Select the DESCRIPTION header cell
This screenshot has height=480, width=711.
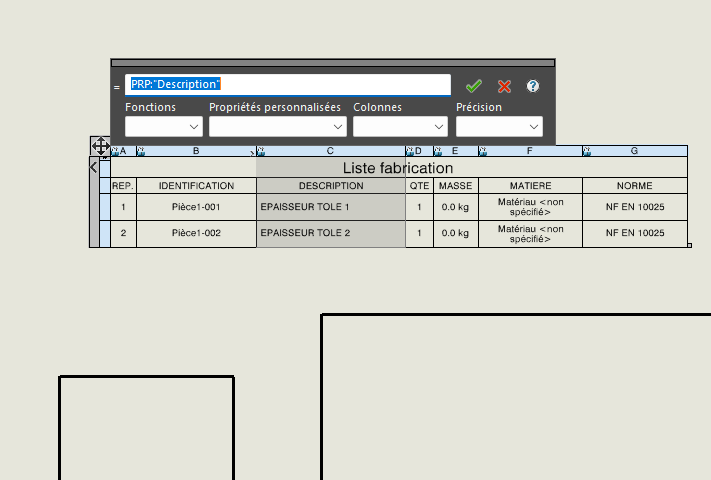(331, 186)
